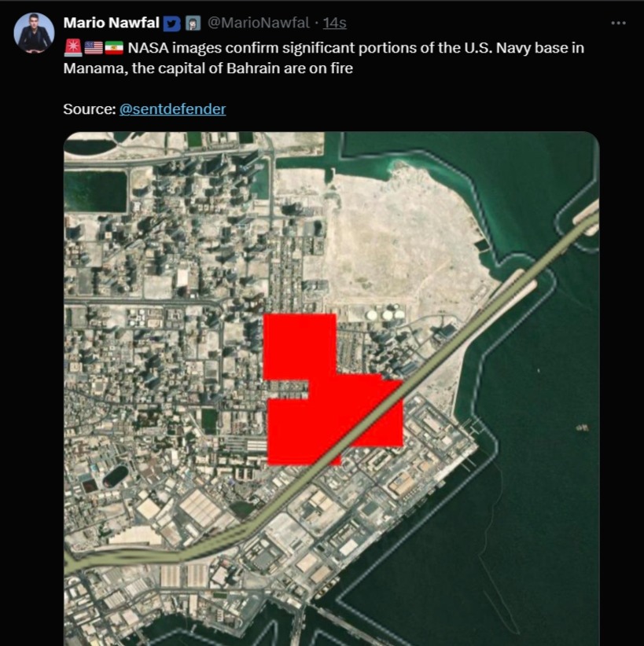644x646 pixels.
Task: Click the blue Twitter bird verification badge
Action: 171,24
